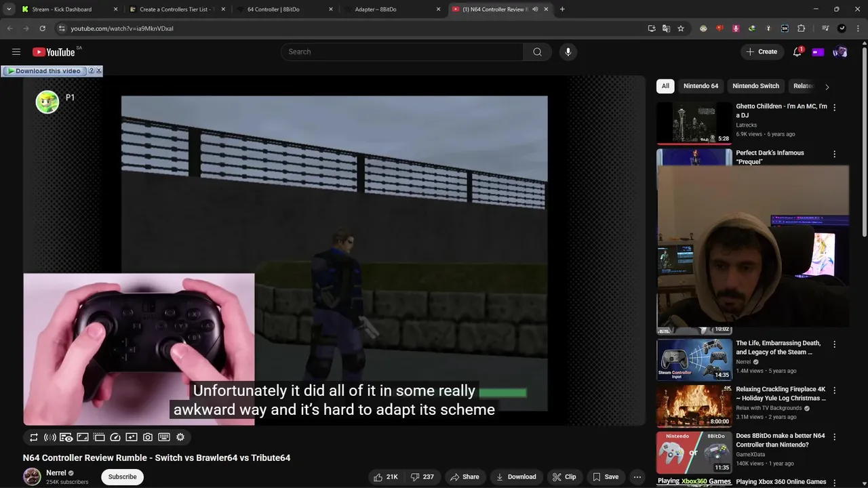This screenshot has height=488, width=868.
Task: Show more filter chips with arrow
Action: [827, 87]
